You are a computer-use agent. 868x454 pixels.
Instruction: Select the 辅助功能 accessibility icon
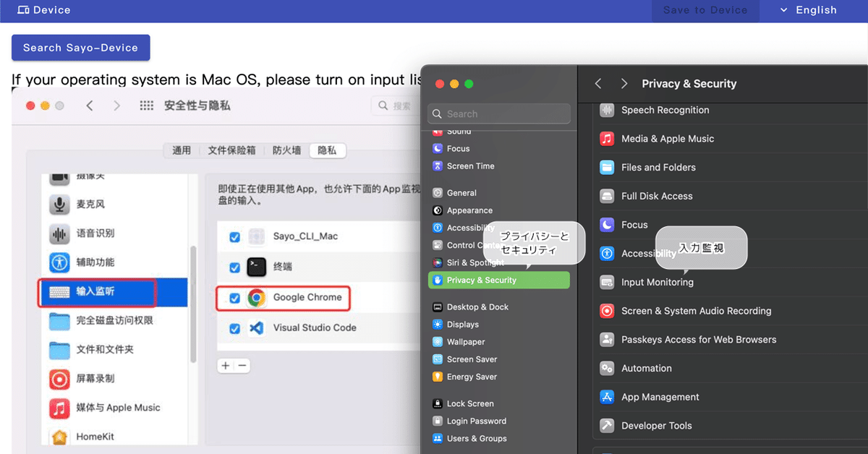(59, 262)
